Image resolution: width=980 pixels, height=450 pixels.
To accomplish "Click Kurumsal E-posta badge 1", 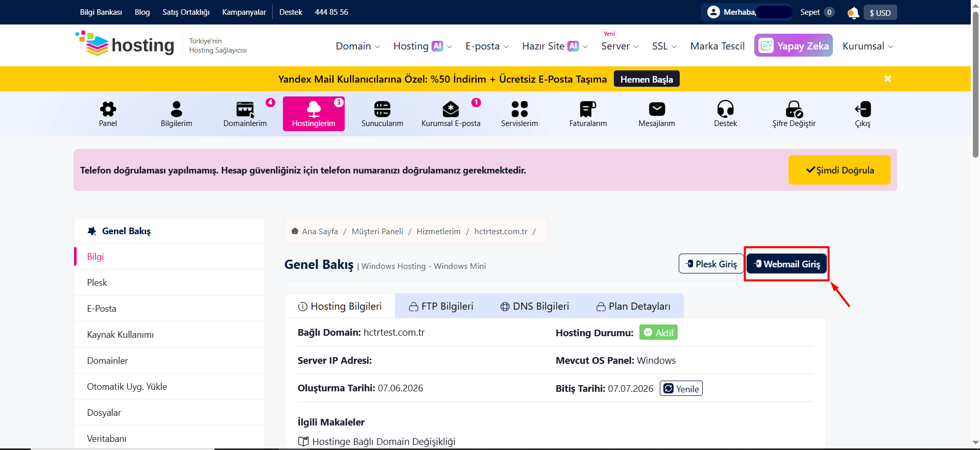I will coord(476,102).
